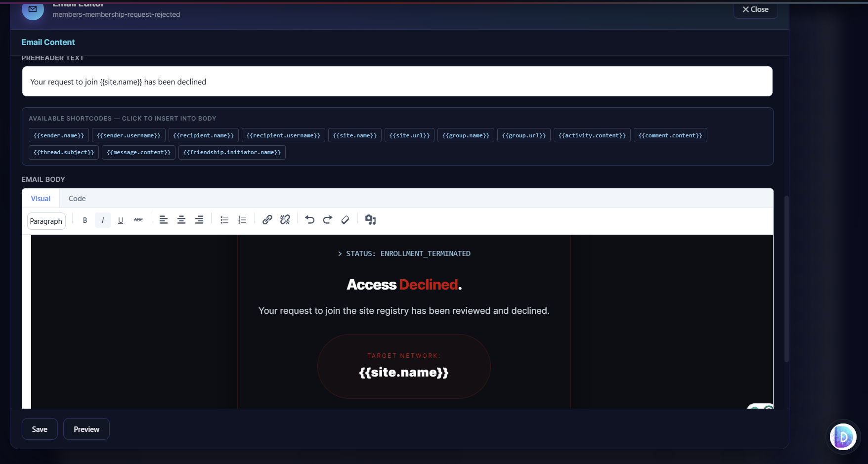Align text right
The image size is (868, 464).
pyautogui.click(x=199, y=220)
